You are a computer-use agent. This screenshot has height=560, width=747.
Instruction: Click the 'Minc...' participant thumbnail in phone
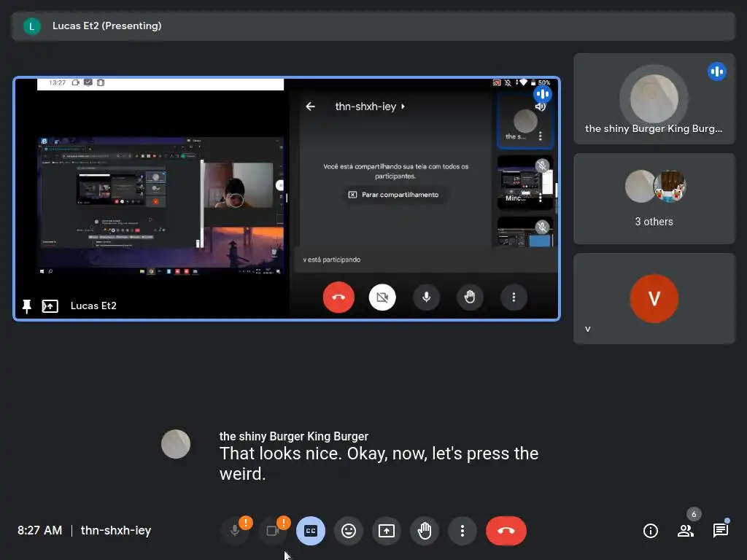[x=525, y=182]
